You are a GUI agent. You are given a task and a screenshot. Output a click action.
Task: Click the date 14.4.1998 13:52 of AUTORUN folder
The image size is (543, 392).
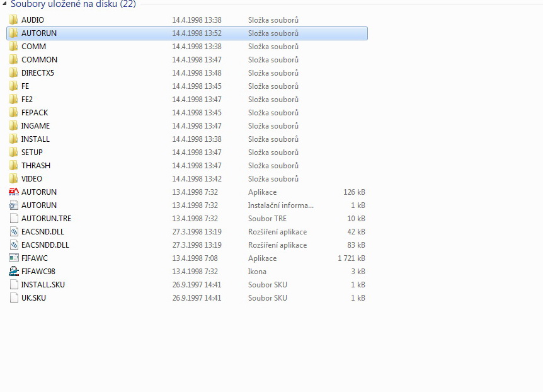click(197, 33)
